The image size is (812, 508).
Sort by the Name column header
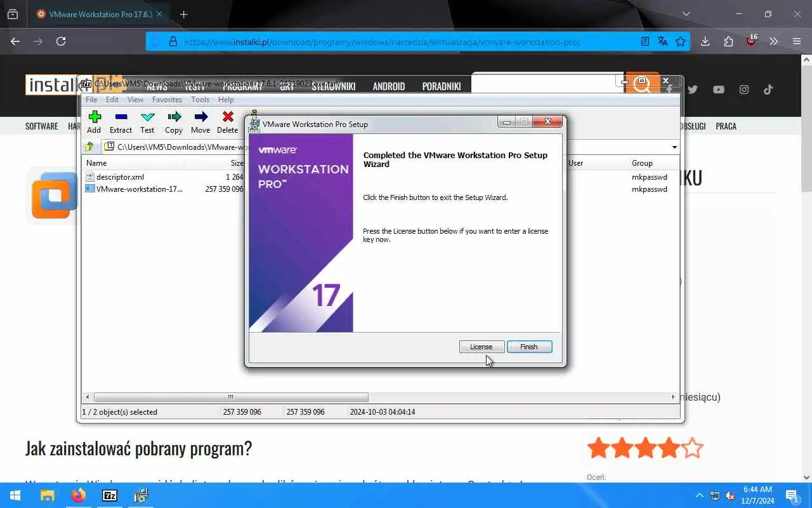pyautogui.click(x=133, y=163)
